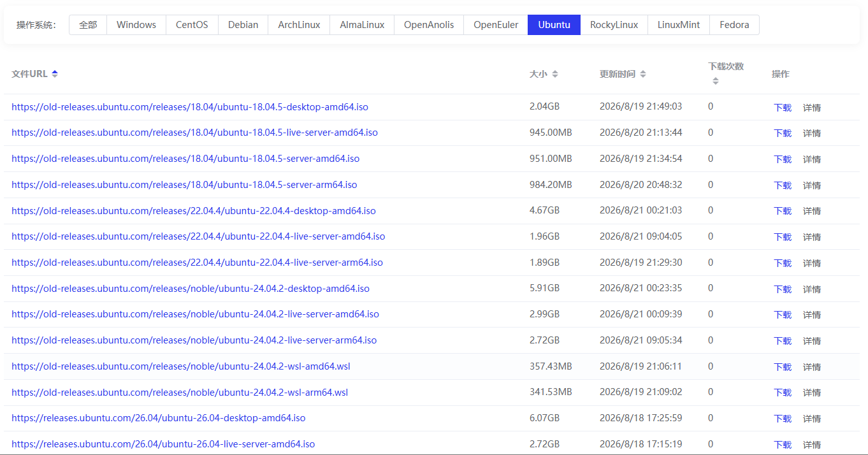View 详情 for ubuntu-22.04.4-live-server-amd64.iso
The image size is (868, 455).
pyautogui.click(x=812, y=237)
